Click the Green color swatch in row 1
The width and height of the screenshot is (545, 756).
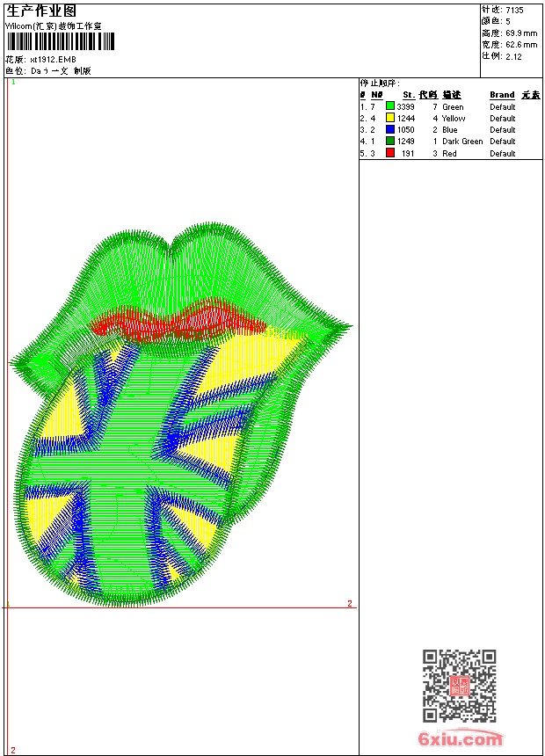390,106
